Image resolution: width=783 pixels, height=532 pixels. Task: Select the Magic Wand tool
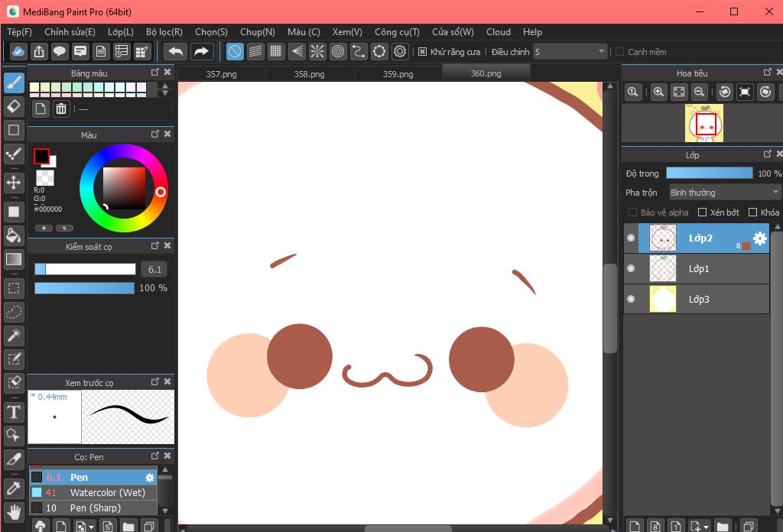pos(14,336)
